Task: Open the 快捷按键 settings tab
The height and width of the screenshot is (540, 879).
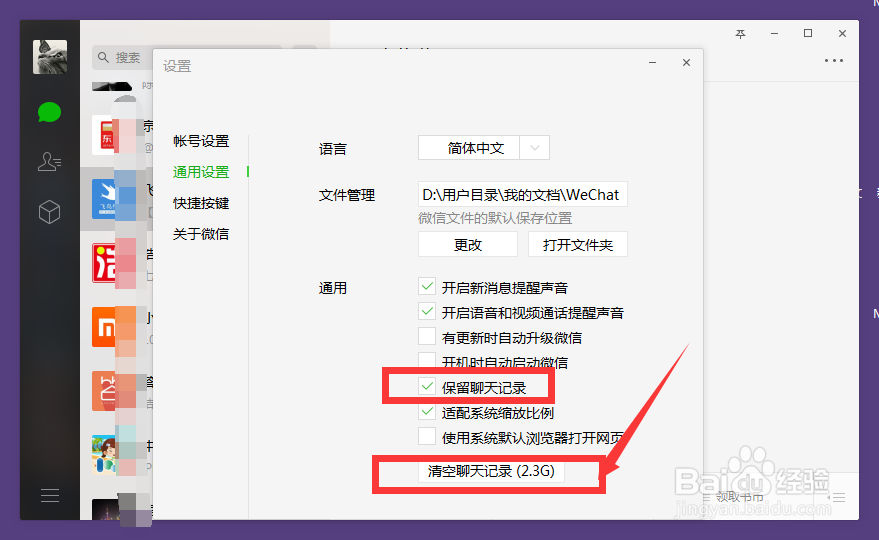Action: (201, 203)
